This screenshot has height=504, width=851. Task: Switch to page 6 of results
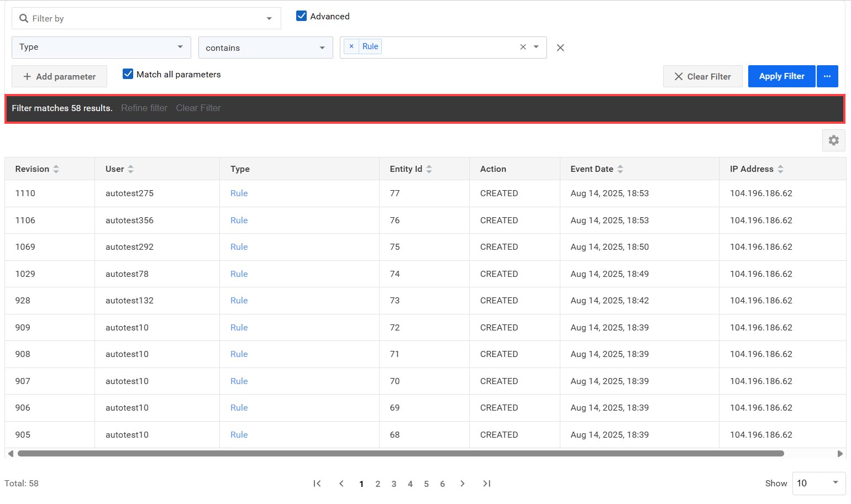[443, 484]
